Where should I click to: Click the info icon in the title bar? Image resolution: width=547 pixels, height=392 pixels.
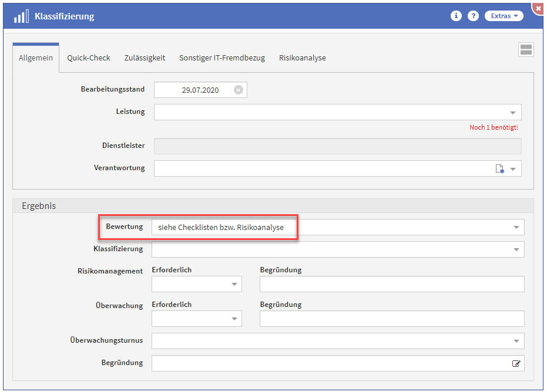click(x=456, y=16)
